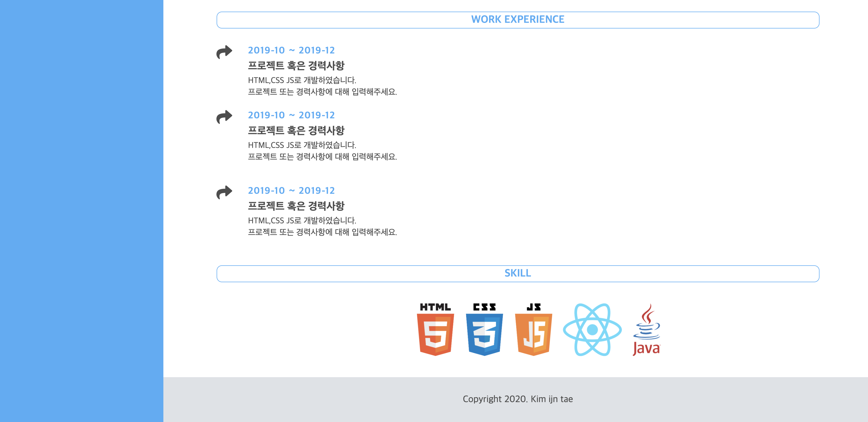Click the CSS3 logo icon
Viewport: 868px width, 422px height.
click(484, 330)
